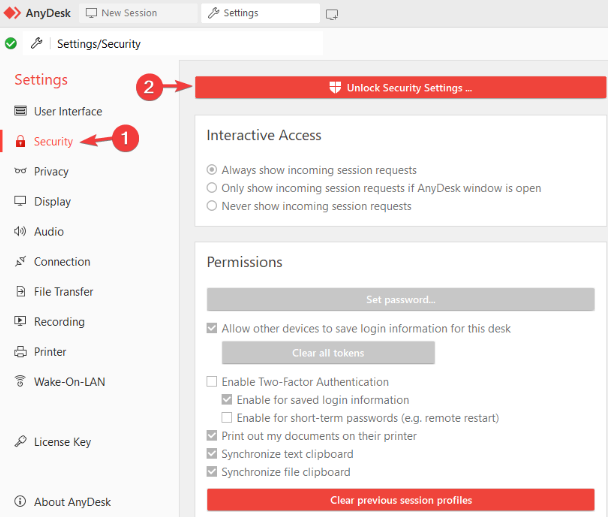This screenshot has height=517, width=608.
Task: Toggle Enable for saved login information
Action: point(227,399)
